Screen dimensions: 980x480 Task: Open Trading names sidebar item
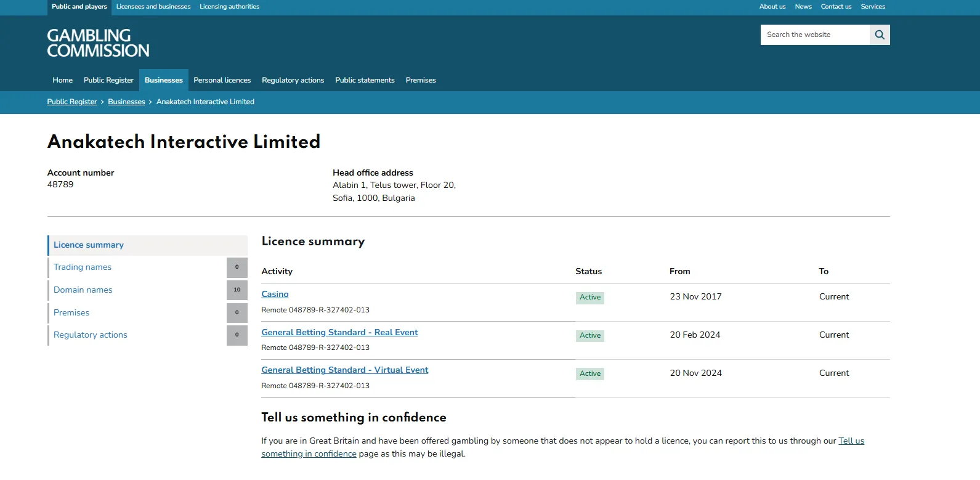[x=148, y=267]
